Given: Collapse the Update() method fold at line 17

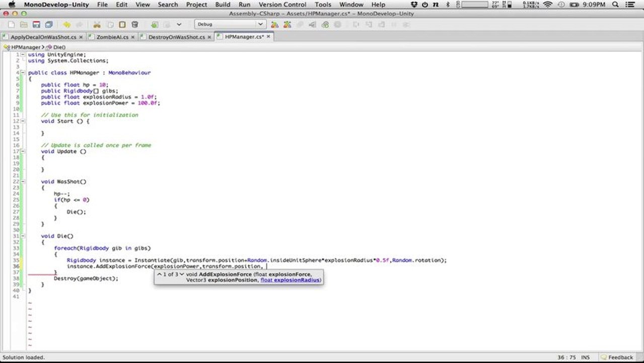Looking at the screenshot, I should click(x=23, y=151).
